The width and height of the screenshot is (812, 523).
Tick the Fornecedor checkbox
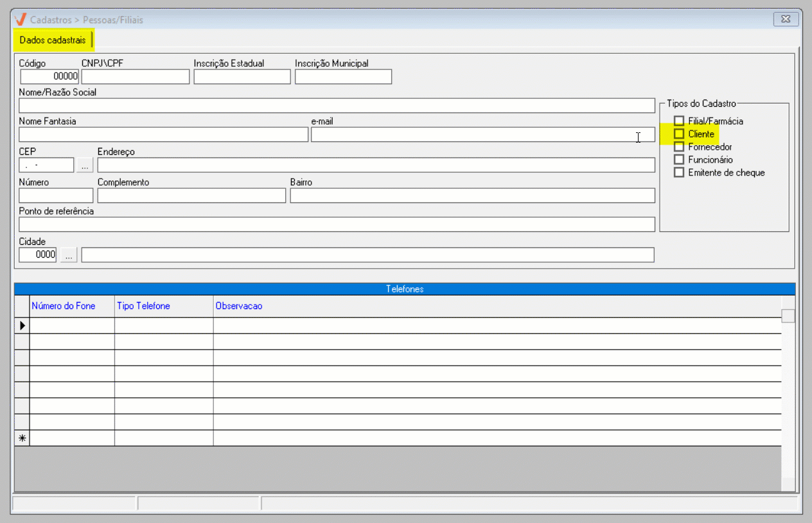(x=679, y=146)
